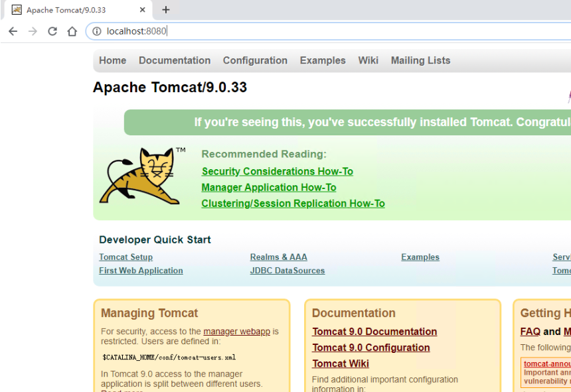
Task: Follow the JDBC DataSources link
Action: click(x=287, y=271)
